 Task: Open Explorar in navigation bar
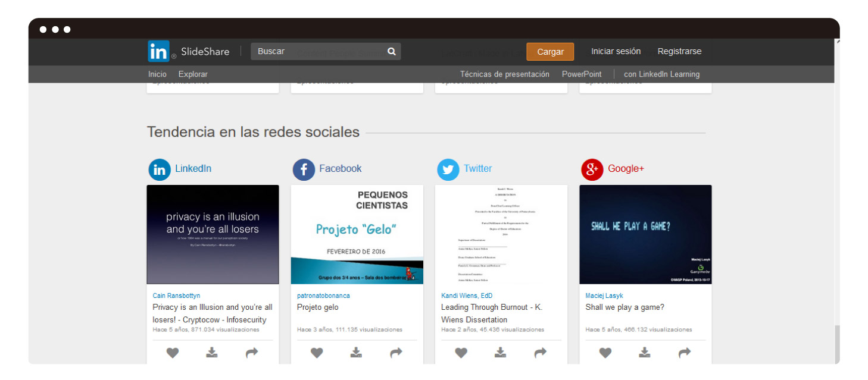click(193, 74)
